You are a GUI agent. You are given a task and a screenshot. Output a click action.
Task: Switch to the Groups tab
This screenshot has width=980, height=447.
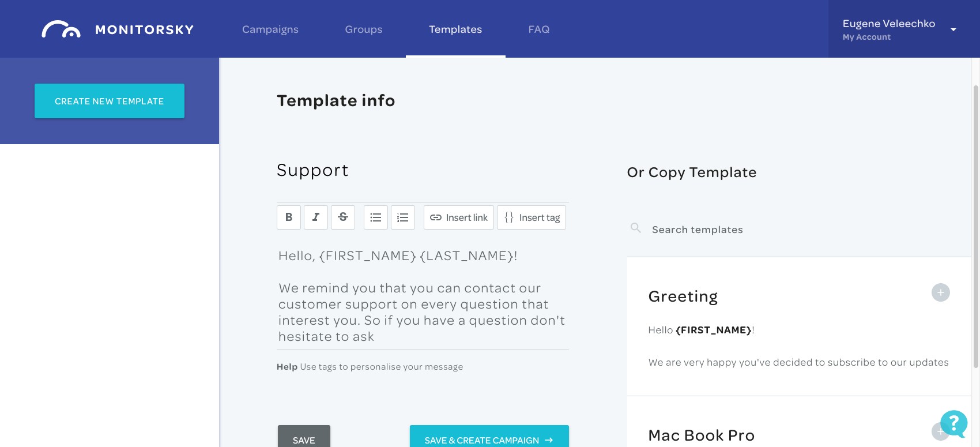(364, 29)
